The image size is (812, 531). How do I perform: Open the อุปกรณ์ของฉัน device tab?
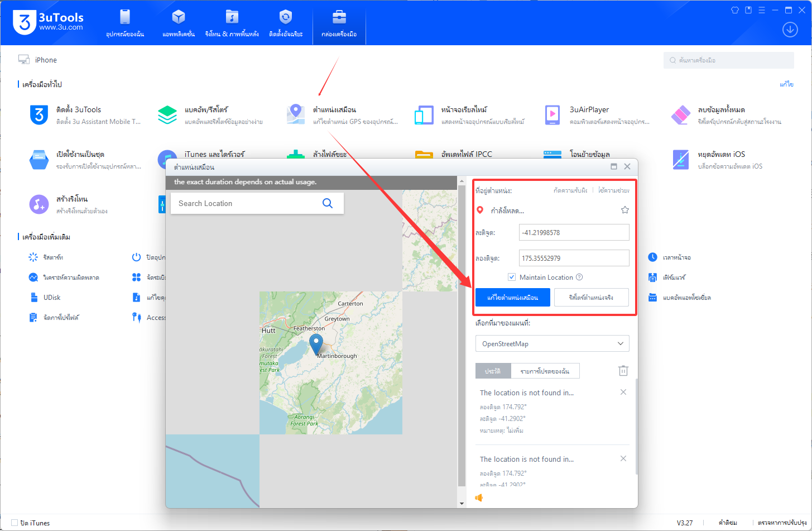coord(125,23)
